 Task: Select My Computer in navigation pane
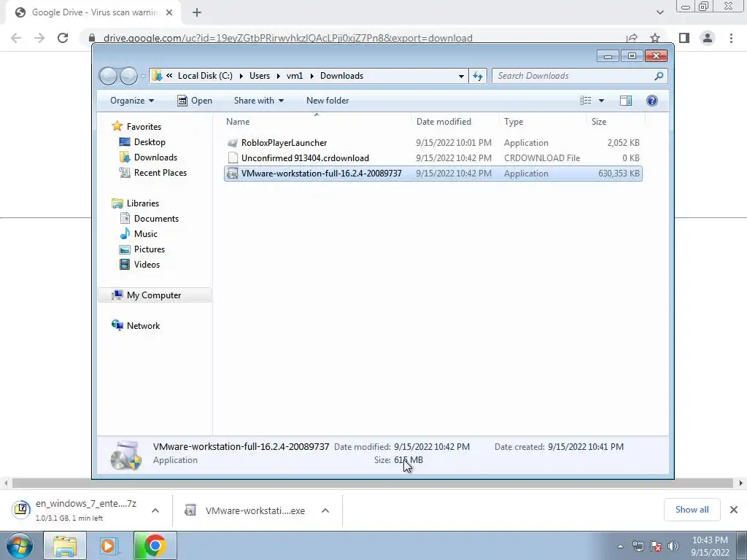pos(154,295)
